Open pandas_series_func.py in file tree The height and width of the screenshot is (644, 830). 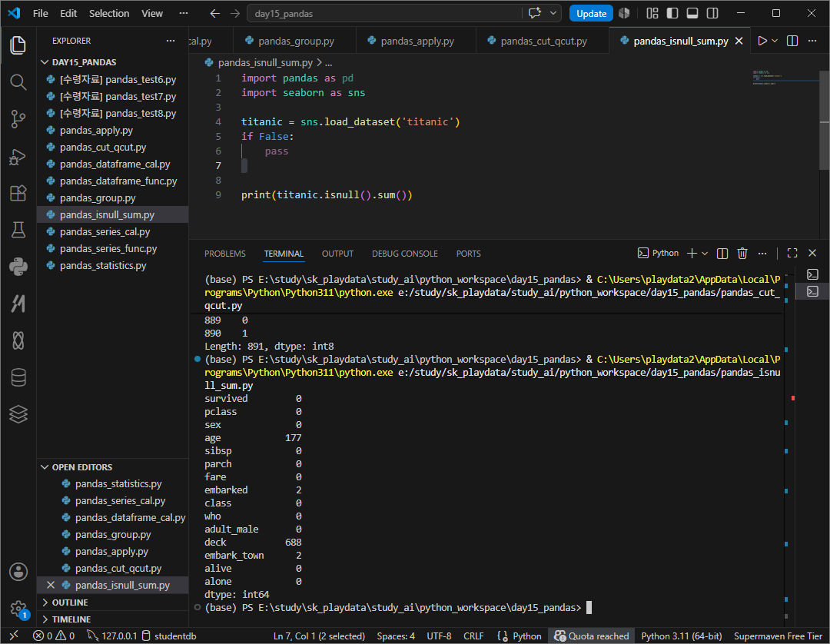click(x=108, y=249)
